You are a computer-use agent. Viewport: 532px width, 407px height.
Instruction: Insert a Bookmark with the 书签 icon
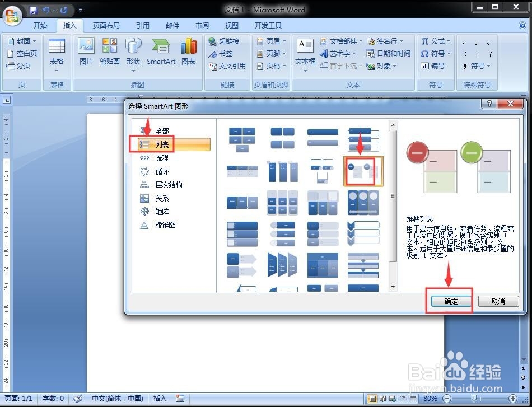222,53
